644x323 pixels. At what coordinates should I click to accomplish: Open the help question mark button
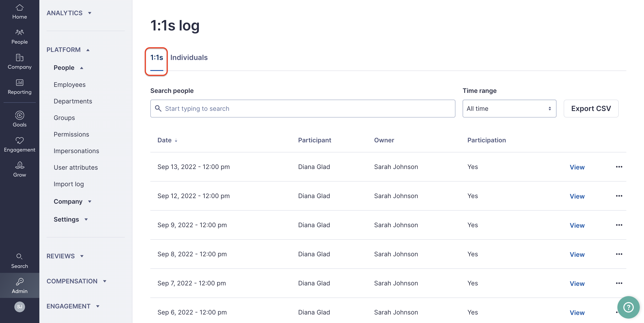628,307
